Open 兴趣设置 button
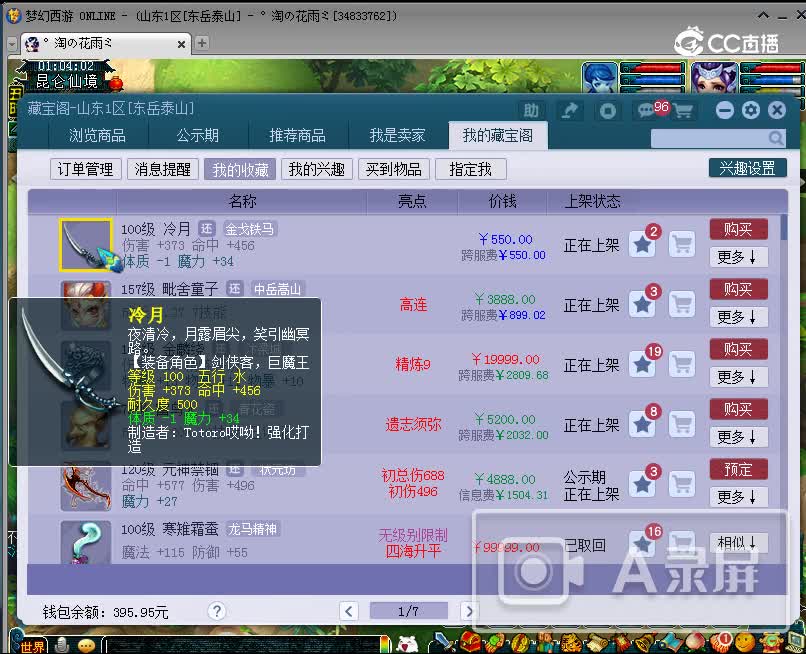This screenshot has height=654, width=806. tap(747, 168)
